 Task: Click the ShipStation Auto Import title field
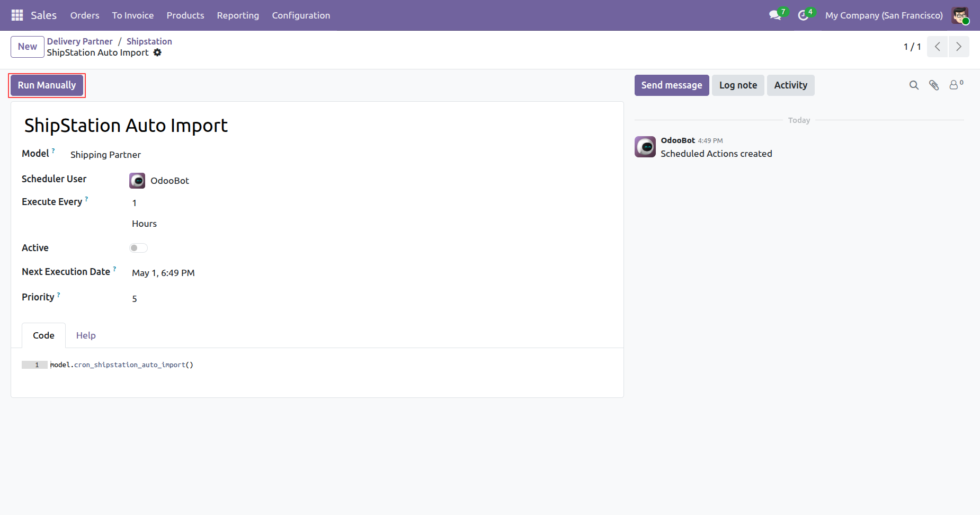pos(126,126)
